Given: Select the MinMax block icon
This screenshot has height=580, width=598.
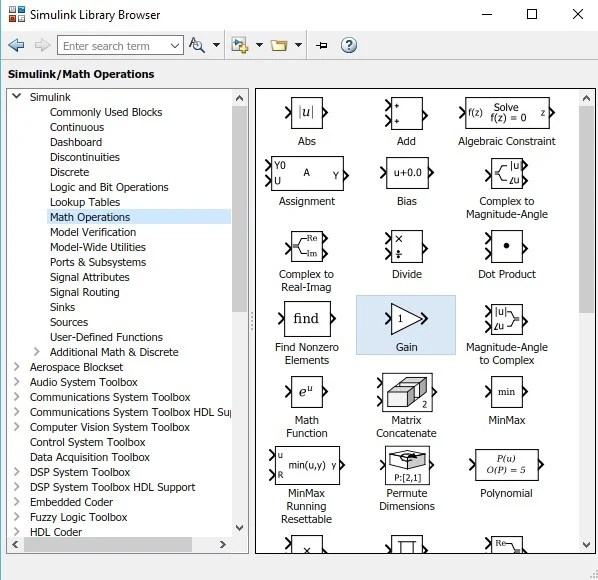Looking at the screenshot, I should click(x=506, y=392).
